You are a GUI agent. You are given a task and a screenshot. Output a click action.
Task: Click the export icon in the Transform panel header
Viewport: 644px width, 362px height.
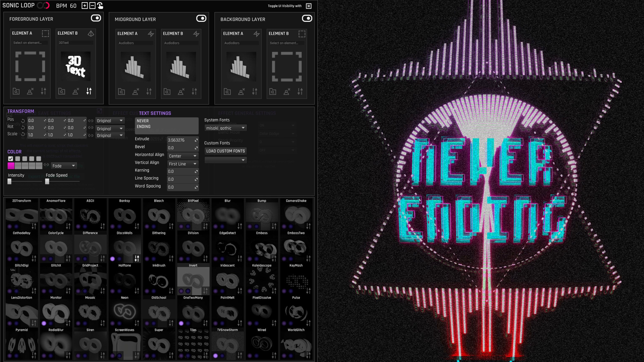coord(100,111)
